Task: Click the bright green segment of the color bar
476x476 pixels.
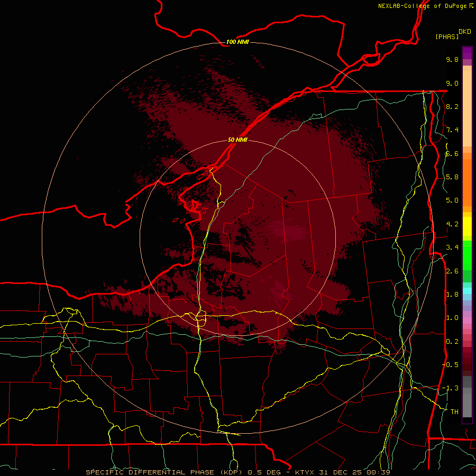Action: [467, 255]
